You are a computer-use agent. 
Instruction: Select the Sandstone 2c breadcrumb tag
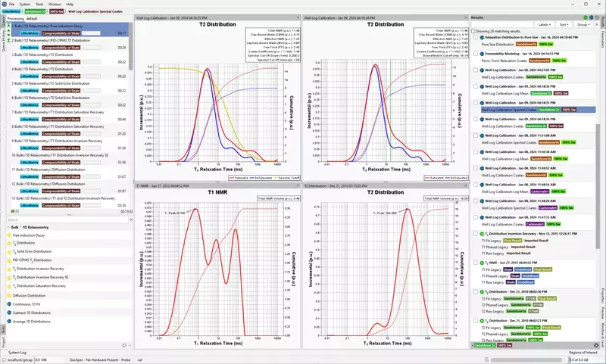(34, 12)
